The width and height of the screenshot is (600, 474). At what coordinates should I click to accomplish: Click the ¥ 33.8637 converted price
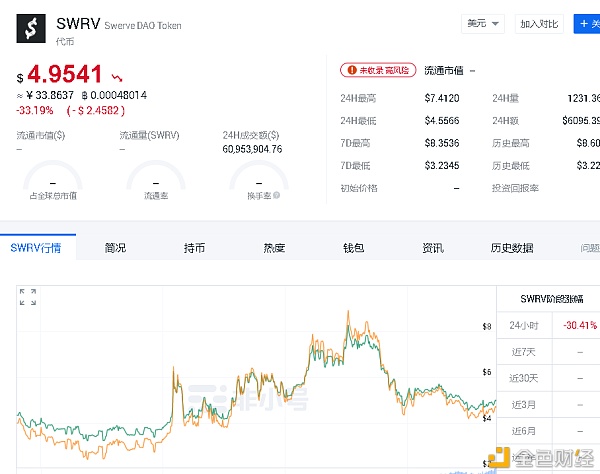click(x=50, y=95)
